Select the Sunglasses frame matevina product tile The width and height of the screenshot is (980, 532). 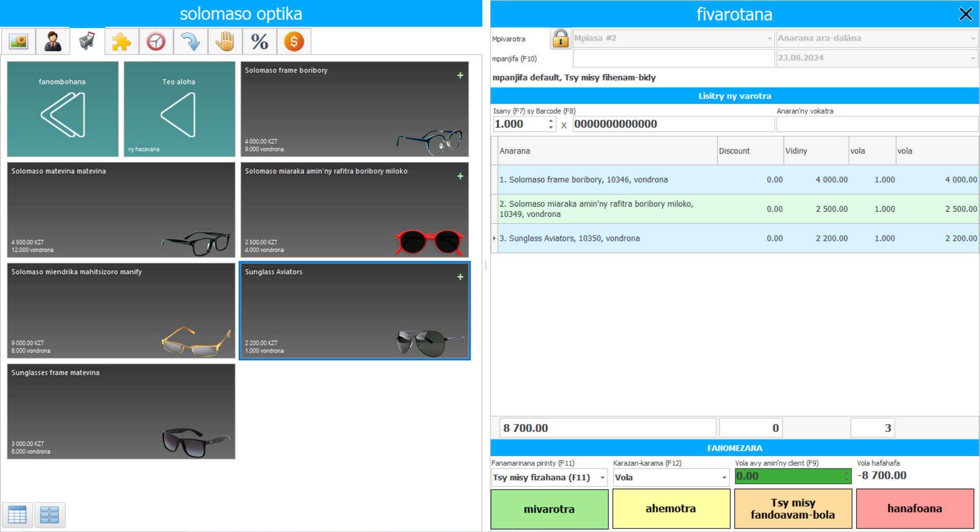tap(121, 411)
